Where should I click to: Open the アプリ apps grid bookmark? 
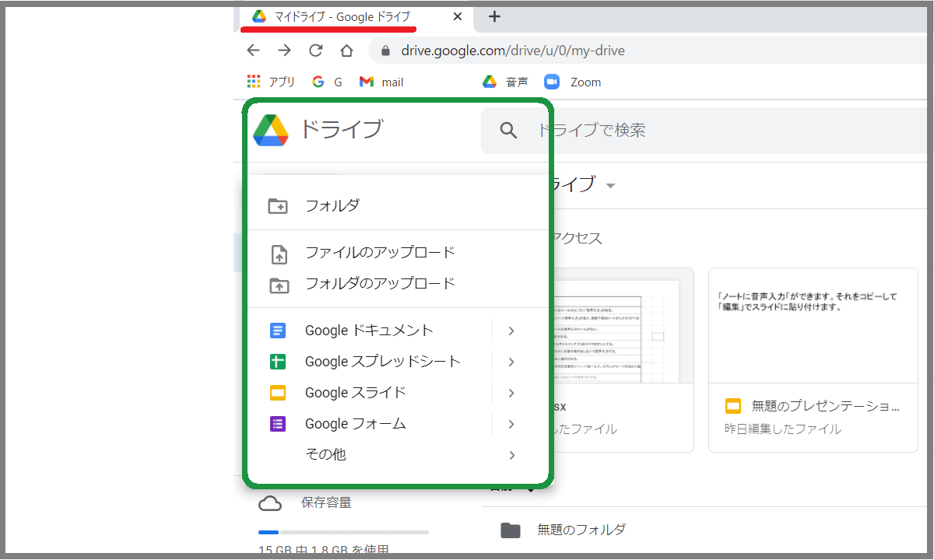[271, 82]
